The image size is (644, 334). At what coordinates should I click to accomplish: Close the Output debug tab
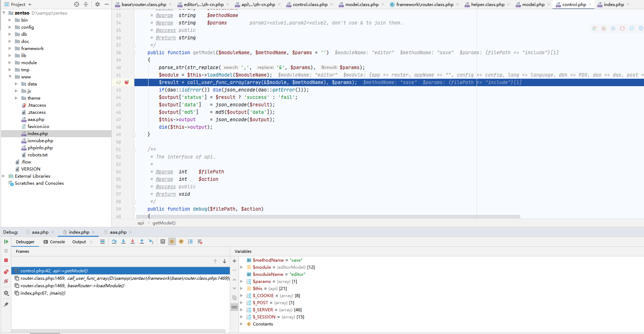pos(91,242)
